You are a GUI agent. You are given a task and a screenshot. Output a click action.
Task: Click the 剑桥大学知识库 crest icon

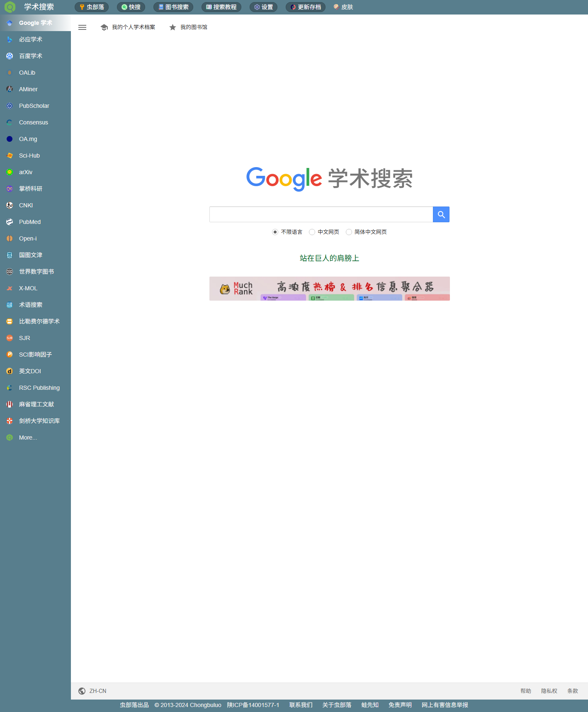coord(10,421)
